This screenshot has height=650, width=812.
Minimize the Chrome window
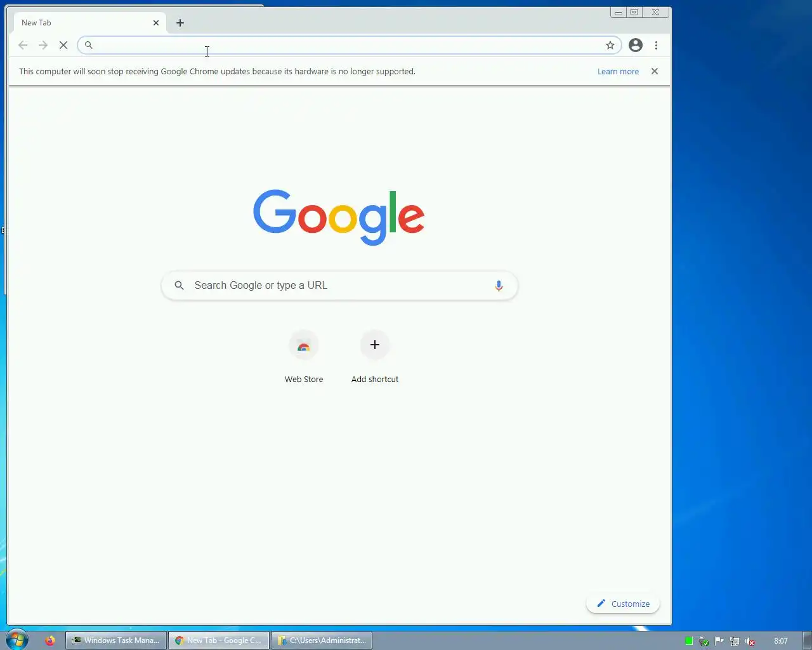click(x=619, y=12)
